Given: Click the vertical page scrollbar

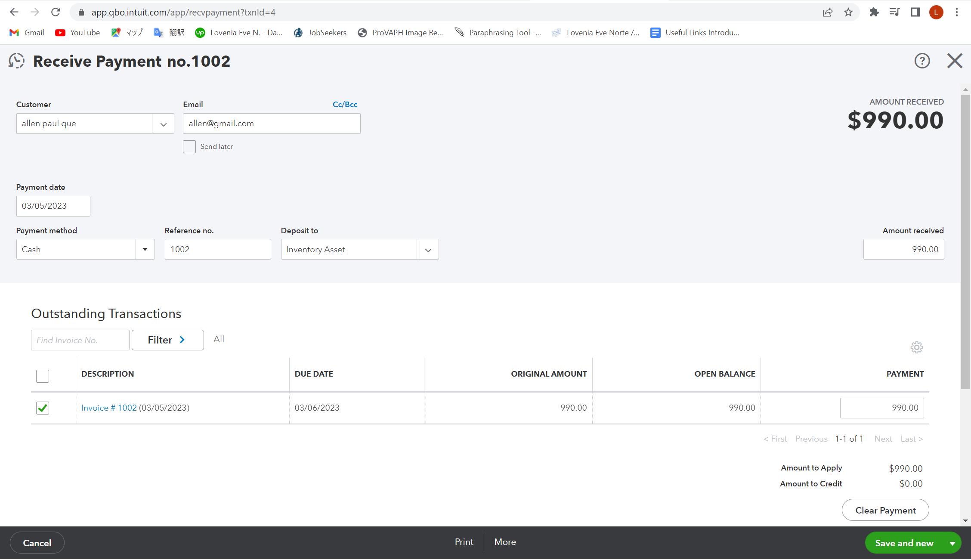Looking at the screenshot, I should pyautogui.click(x=965, y=241).
